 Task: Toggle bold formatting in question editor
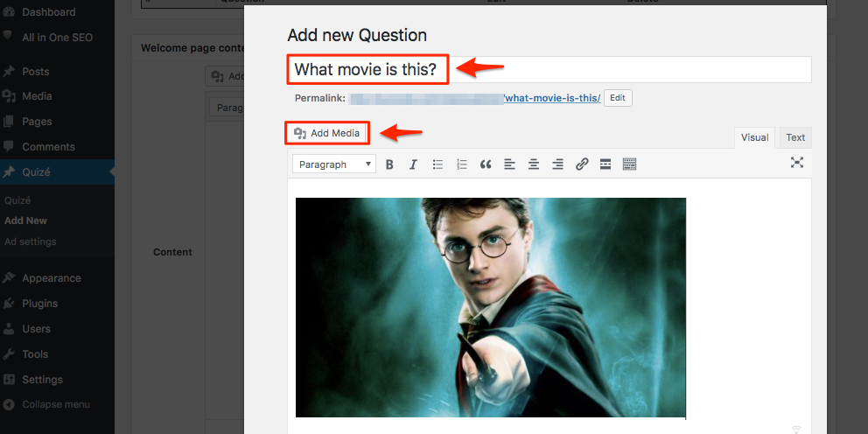[x=389, y=164]
